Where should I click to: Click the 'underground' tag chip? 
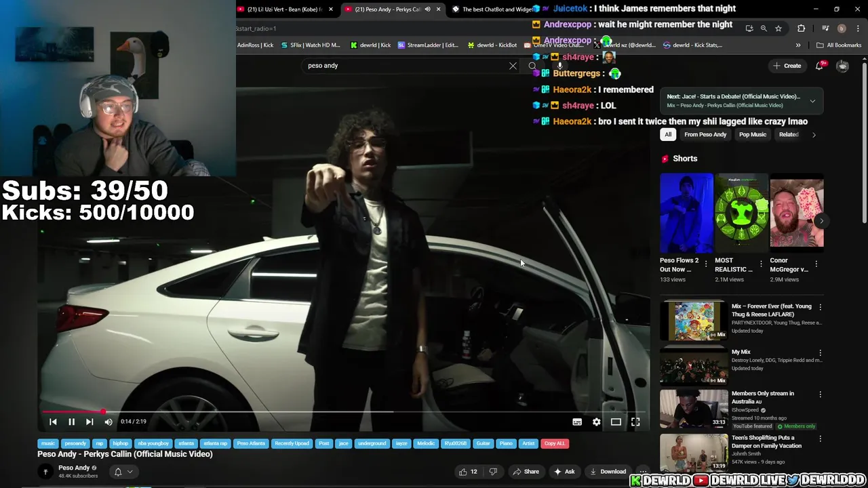click(x=372, y=443)
